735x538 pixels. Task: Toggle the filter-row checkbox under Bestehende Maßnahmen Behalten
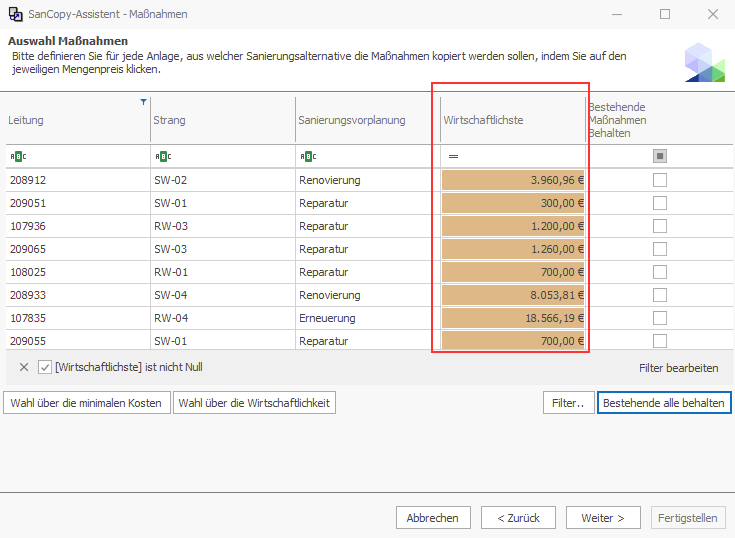(x=659, y=156)
